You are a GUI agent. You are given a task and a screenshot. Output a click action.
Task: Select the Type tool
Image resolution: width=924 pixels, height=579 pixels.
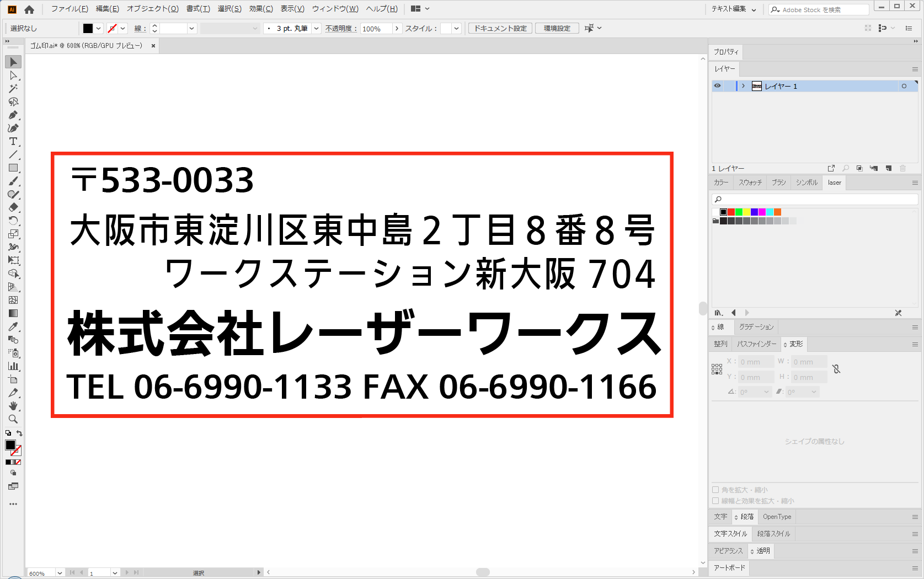[13, 142]
